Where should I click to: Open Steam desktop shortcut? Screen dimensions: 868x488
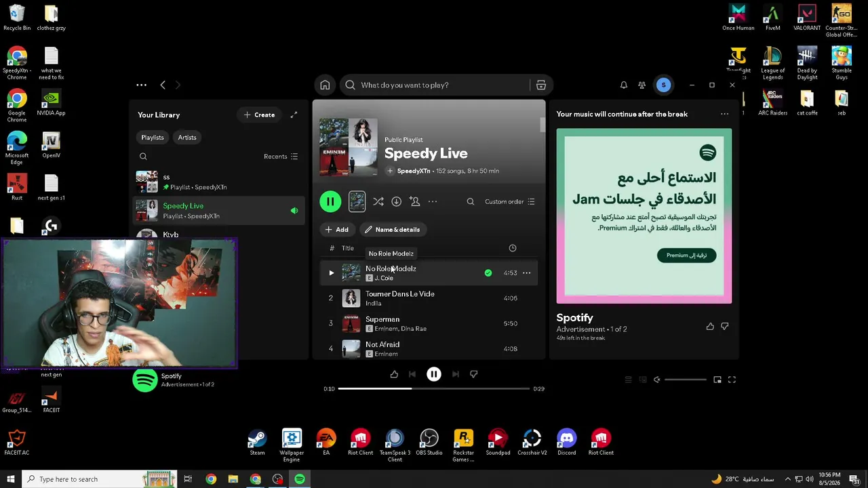[257, 443]
